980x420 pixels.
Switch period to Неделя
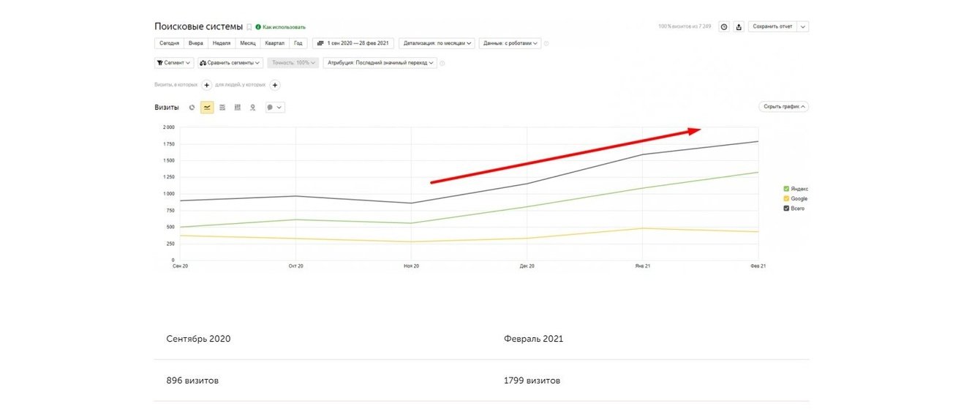pos(221,43)
